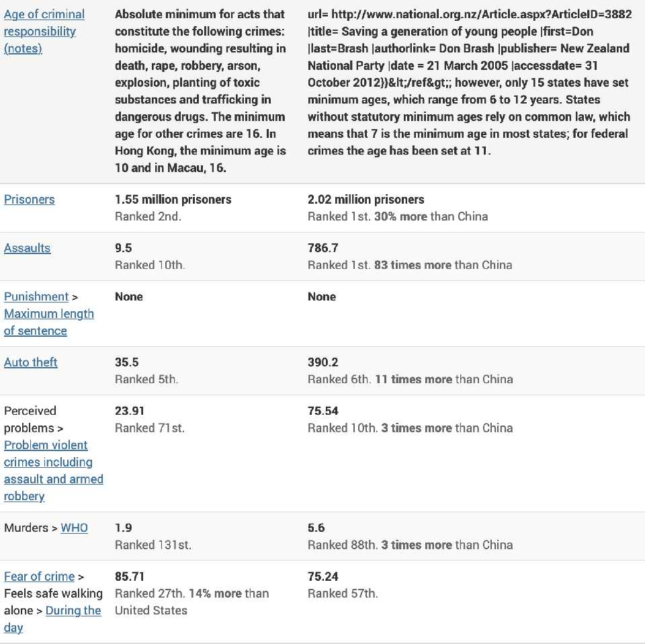Click the Auto theft link
The image size is (645, 644).
point(31,362)
